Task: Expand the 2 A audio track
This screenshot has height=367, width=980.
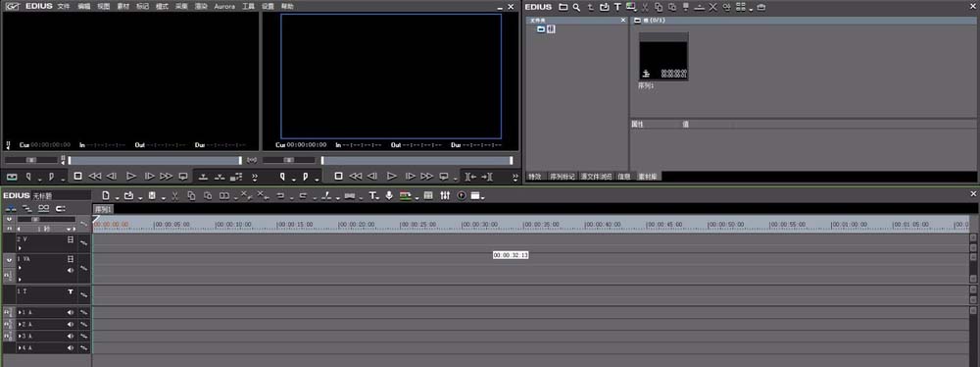Action: tap(20, 324)
